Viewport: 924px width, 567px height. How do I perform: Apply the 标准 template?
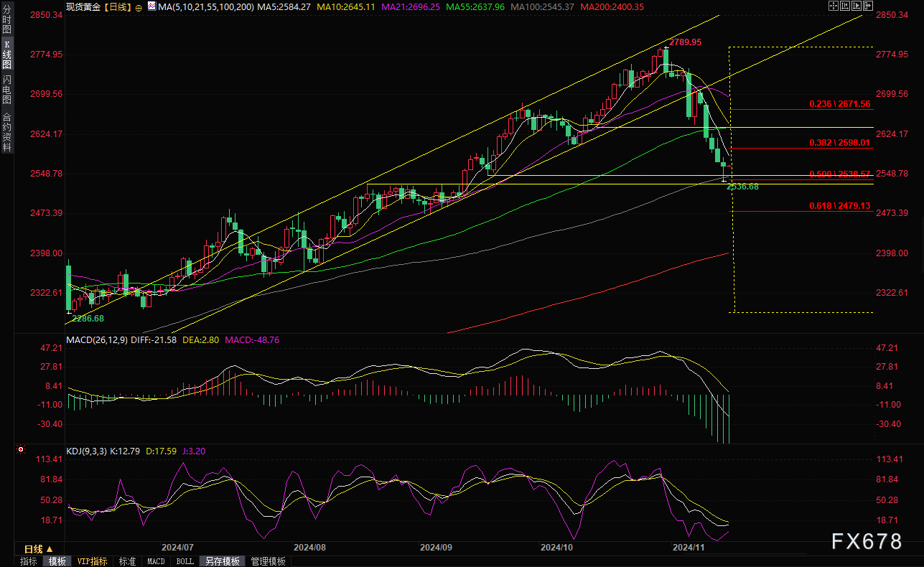coord(127,561)
